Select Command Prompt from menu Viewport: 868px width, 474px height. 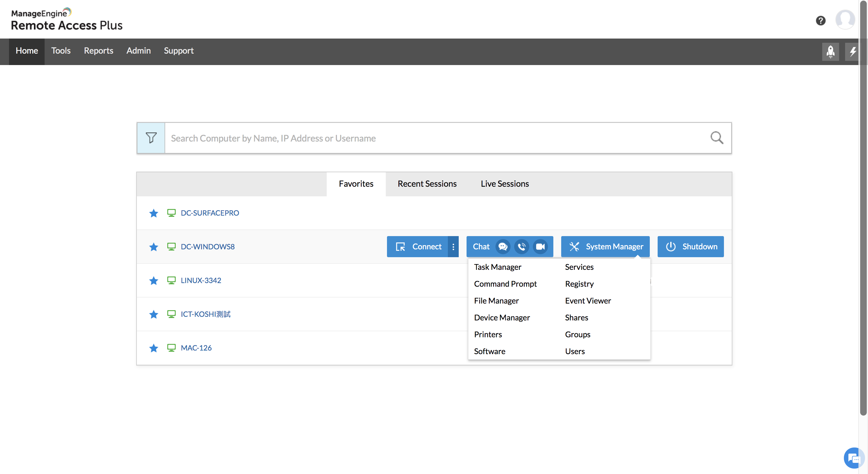point(505,284)
